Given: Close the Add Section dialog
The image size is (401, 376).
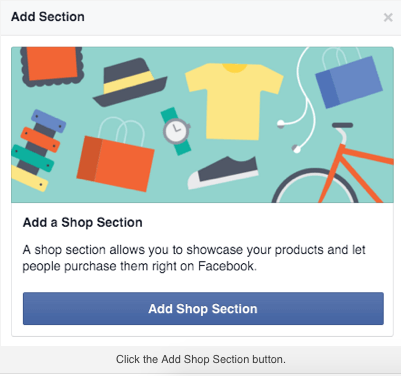Looking at the screenshot, I should (x=388, y=17).
